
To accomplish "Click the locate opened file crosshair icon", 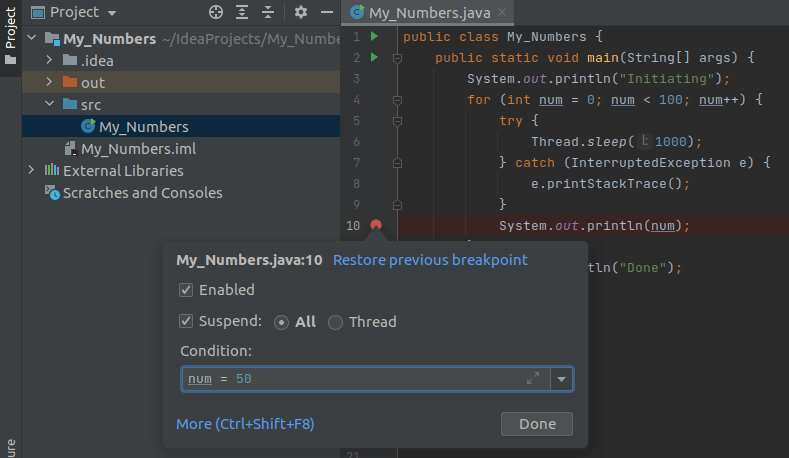I will (x=216, y=13).
